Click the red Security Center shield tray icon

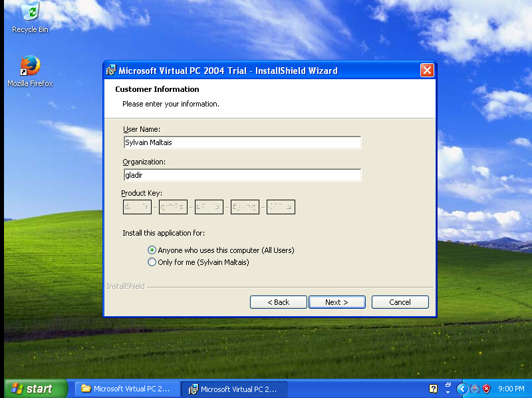[x=486, y=389]
